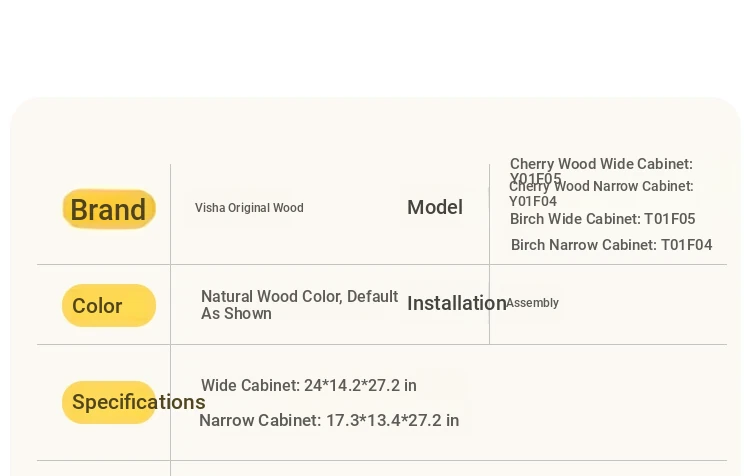Viewport: 750px width, 476px height.
Task: Click Birch Narrow Cabinet T01F04 text
Action: click(x=612, y=244)
